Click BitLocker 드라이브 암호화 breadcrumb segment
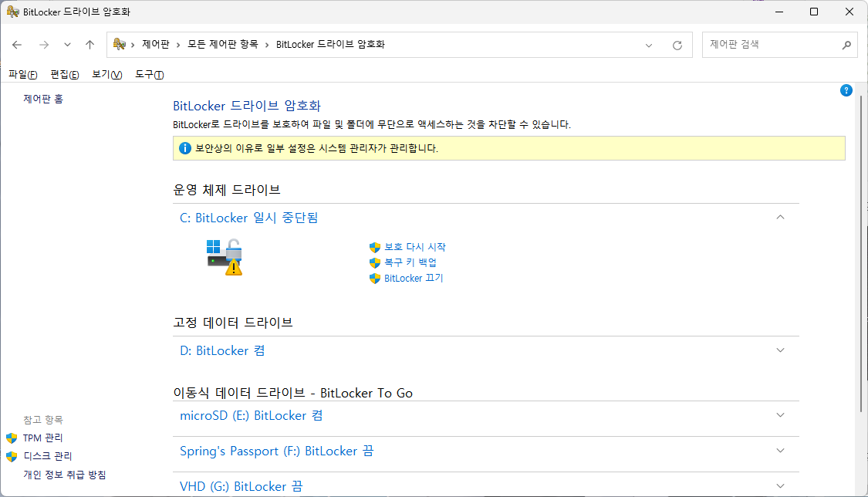This screenshot has width=868, height=497. (330, 44)
